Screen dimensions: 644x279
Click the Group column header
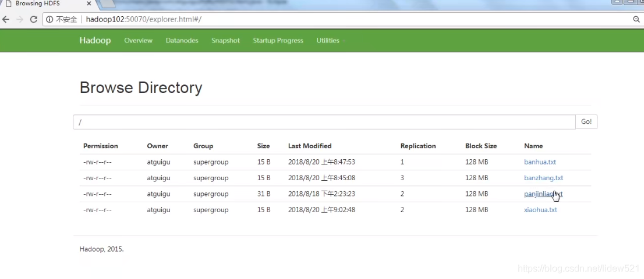pyautogui.click(x=203, y=146)
